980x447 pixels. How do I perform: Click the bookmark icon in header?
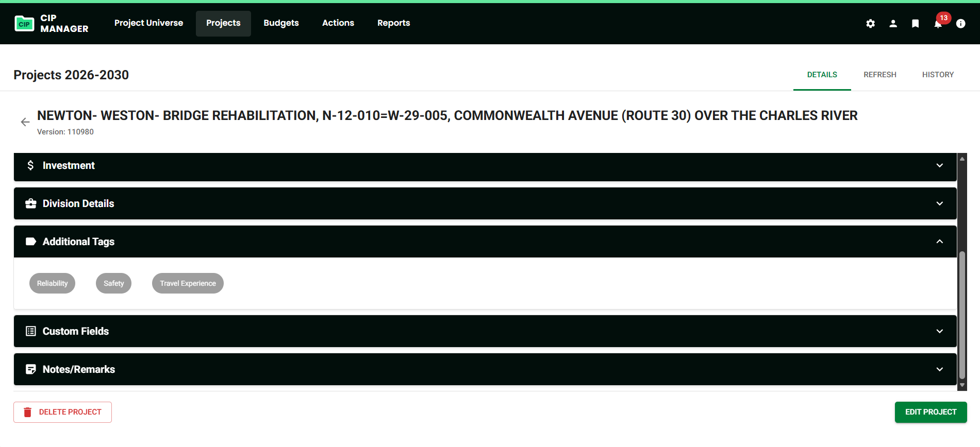915,24
